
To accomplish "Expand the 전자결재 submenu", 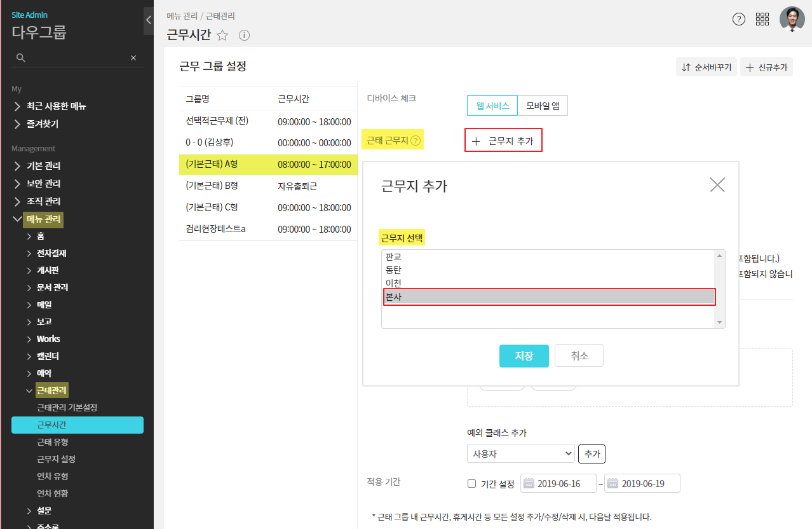I will [x=51, y=253].
